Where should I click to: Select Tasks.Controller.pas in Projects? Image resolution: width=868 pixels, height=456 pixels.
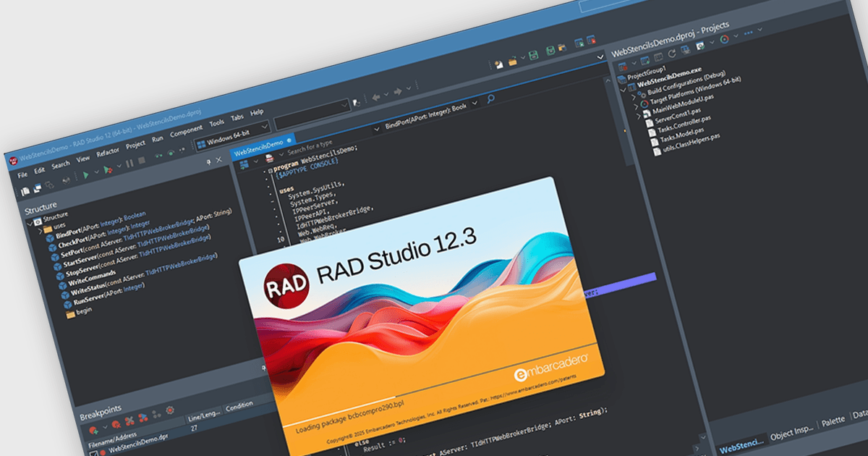(685, 124)
